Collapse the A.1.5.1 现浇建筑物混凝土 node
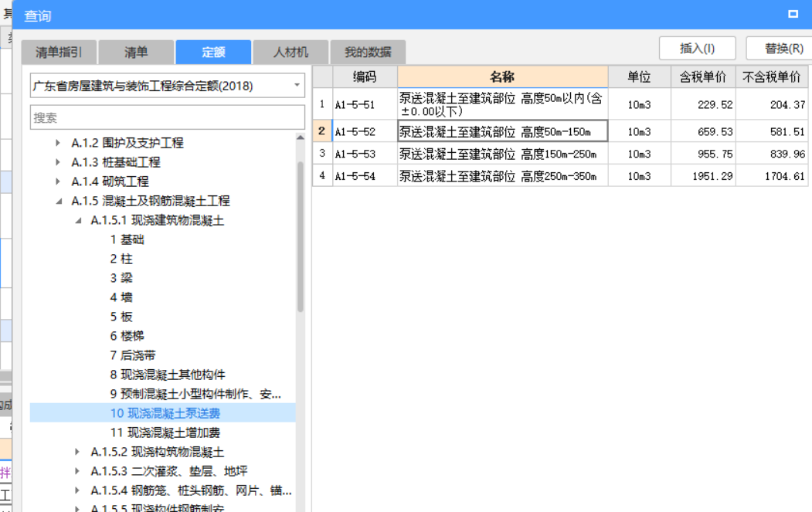812x512 pixels. [78, 221]
